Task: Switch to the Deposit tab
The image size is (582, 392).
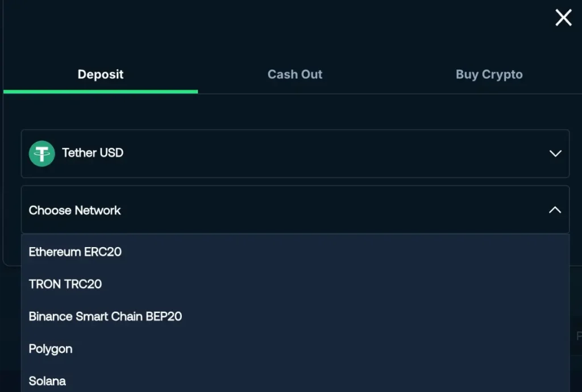Action: (x=101, y=74)
